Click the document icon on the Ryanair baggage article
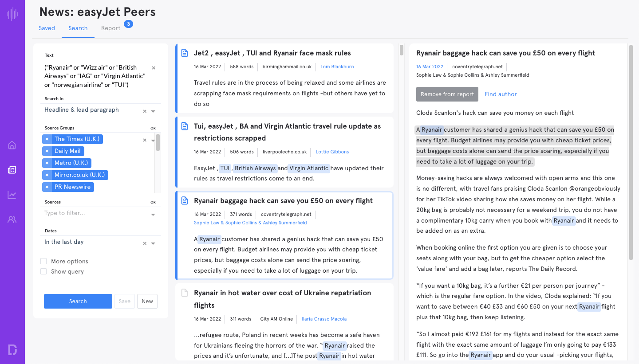Viewport: 639px width, 364px height. pyautogui.click(x=185, y=200)
